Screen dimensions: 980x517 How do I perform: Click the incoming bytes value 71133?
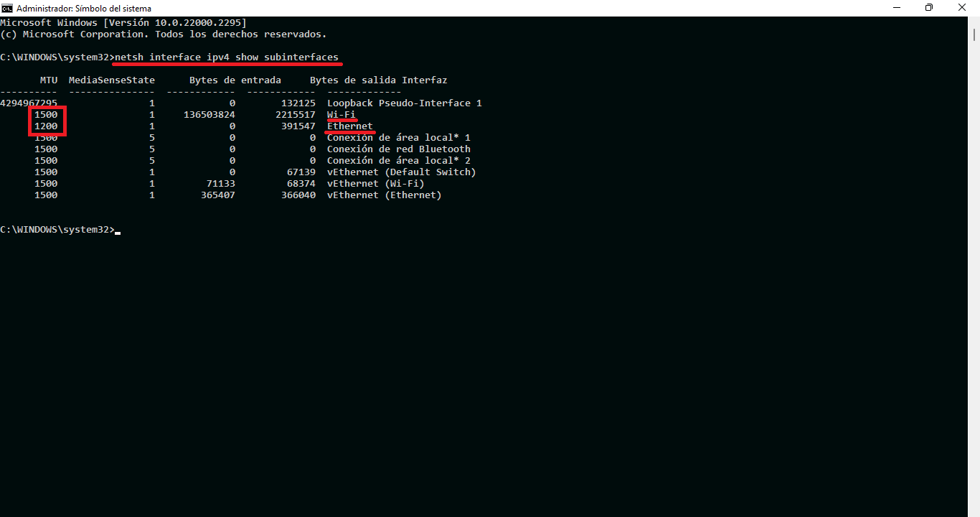click(221, 183)
